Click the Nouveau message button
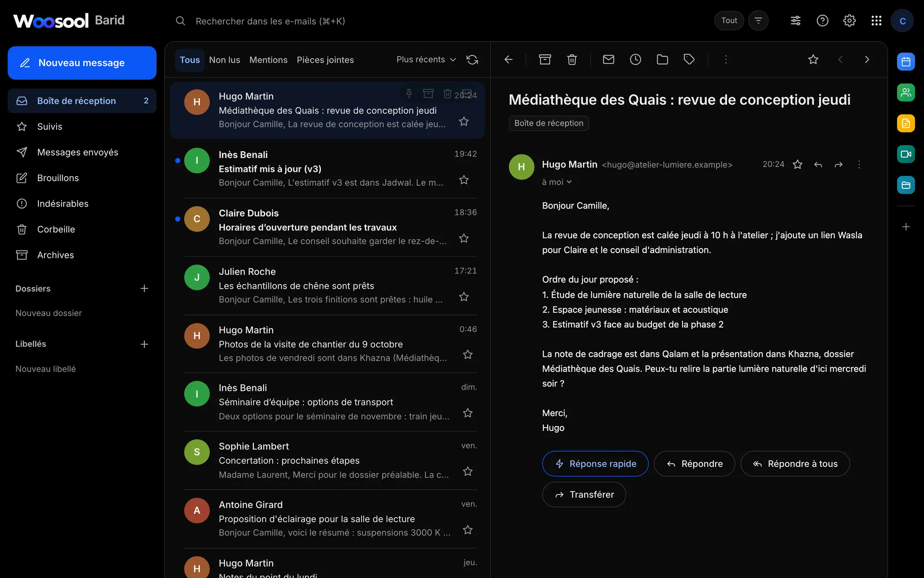The image size is (924, 578). (x=82, y=63)
